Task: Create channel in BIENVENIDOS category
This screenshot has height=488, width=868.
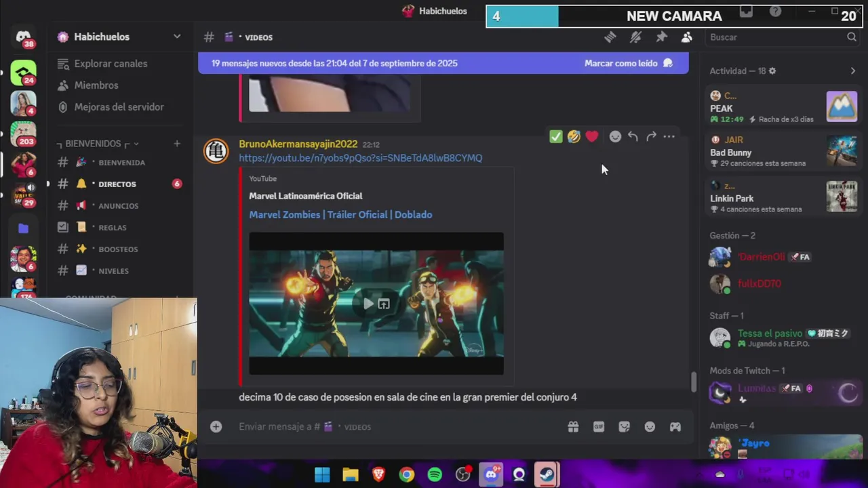Action: coord(177,144)
